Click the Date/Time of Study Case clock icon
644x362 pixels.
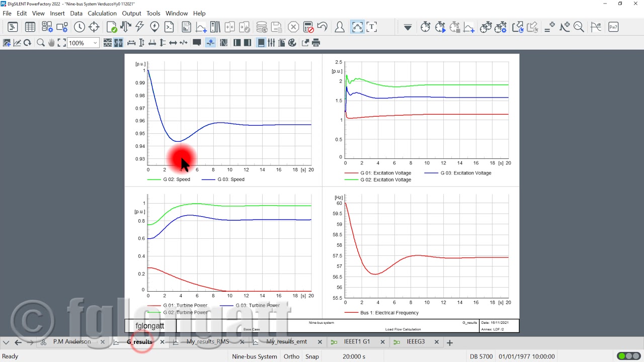pyautogui.click(x=79, y=27)
